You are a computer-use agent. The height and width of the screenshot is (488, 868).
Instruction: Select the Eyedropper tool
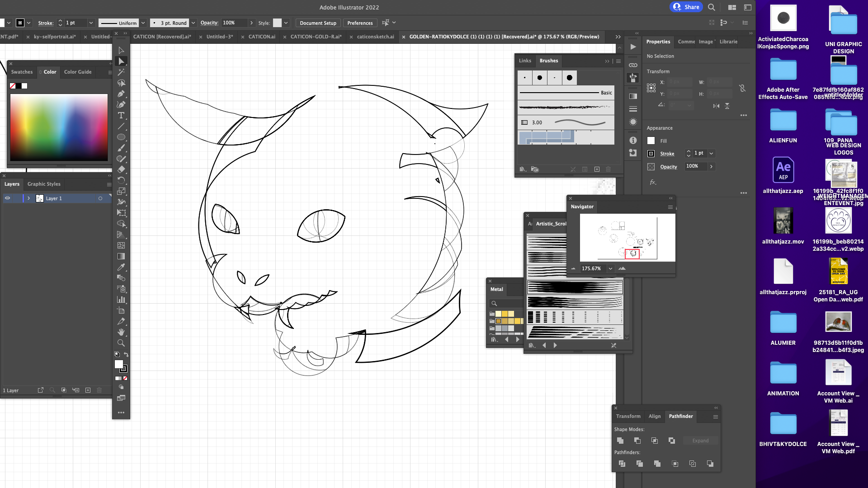(121, 267)
